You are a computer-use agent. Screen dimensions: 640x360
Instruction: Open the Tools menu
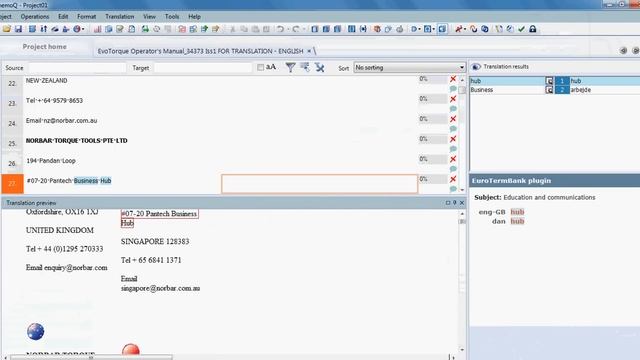(x=172, y=17)
